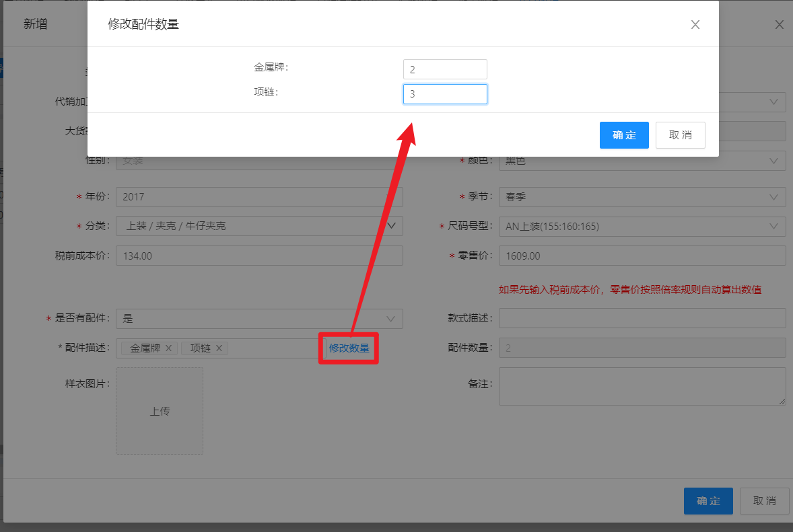Confirm the quantity change with 确定
The height and width of the screenshot is (532, 793).
624,135
